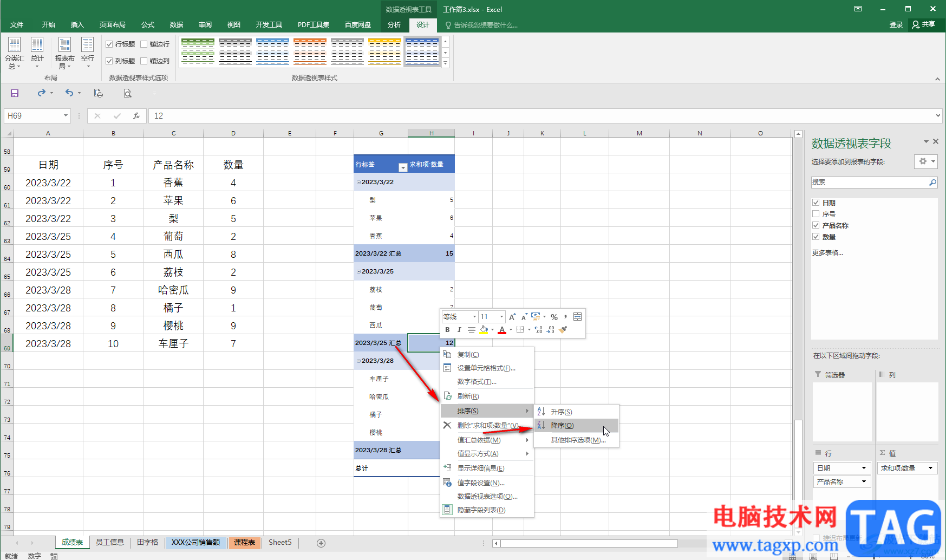This screenshot has width=946, height=560.
Task: Open the Name Box dropdown
Action: (x=66, y=116)
